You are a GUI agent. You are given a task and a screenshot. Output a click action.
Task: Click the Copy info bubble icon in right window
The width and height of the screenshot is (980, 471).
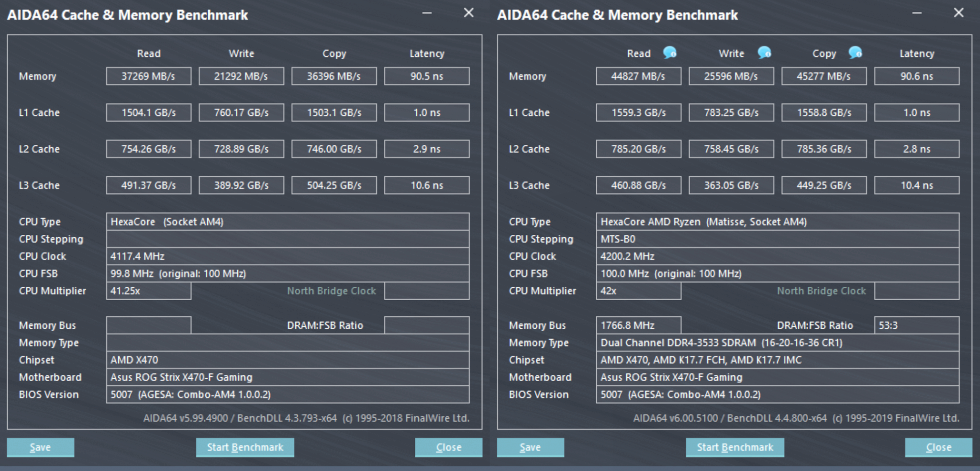pos(855,52)
